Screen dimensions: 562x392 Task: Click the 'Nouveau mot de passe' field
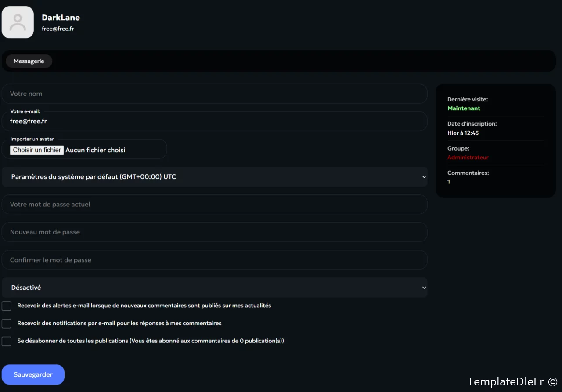[214, 232]
